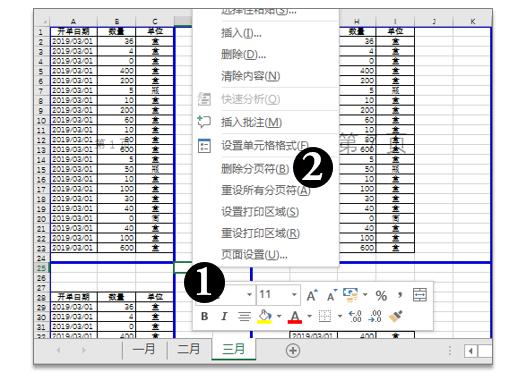Click cell A2 with date 2019/03/01
This screenshot has height=378, width=528.
[73, 41]
